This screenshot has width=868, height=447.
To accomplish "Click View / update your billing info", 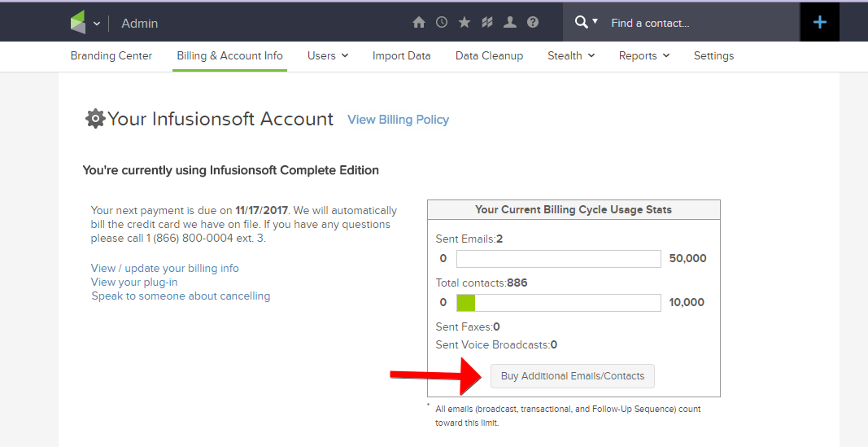I will point(165,268).
